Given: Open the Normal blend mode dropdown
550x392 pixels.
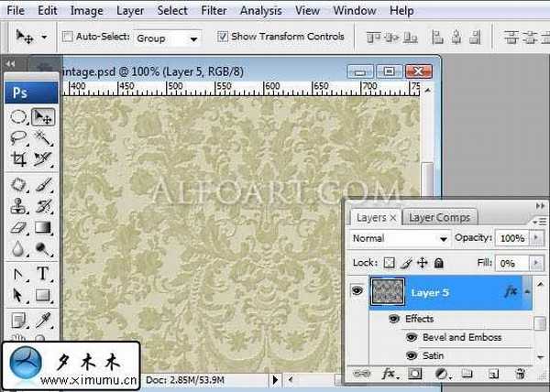Looking at the screenshot, I should click(401, 238).
